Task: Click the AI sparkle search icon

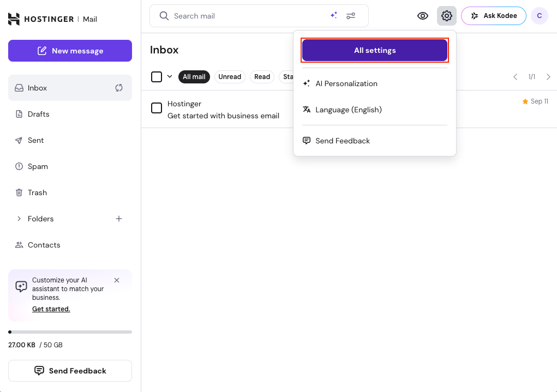Action: coord(334,16)
